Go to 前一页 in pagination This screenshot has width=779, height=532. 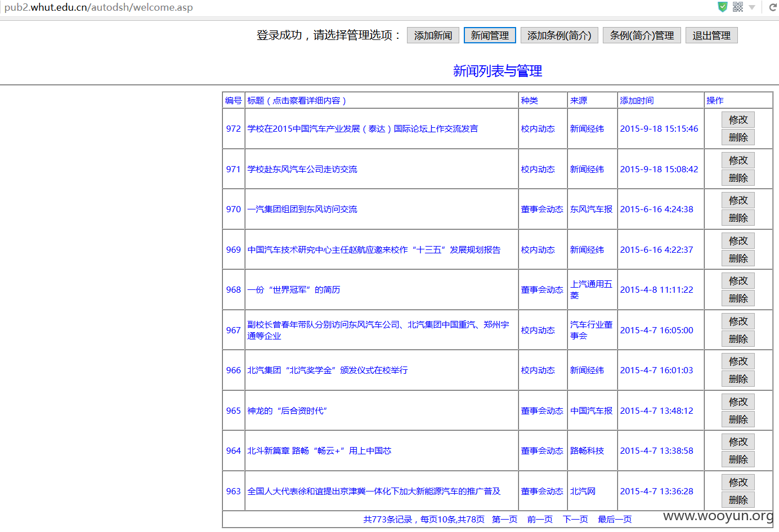pyautogui.click(x=540, y=520)
